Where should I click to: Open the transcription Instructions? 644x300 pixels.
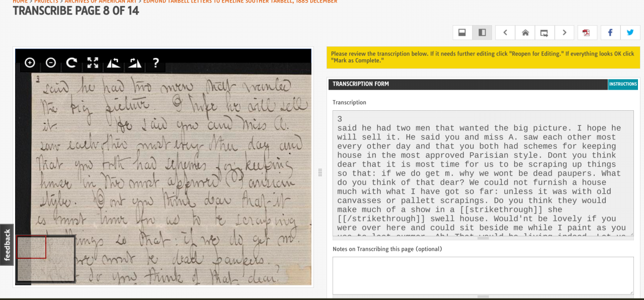click(623, 84)
